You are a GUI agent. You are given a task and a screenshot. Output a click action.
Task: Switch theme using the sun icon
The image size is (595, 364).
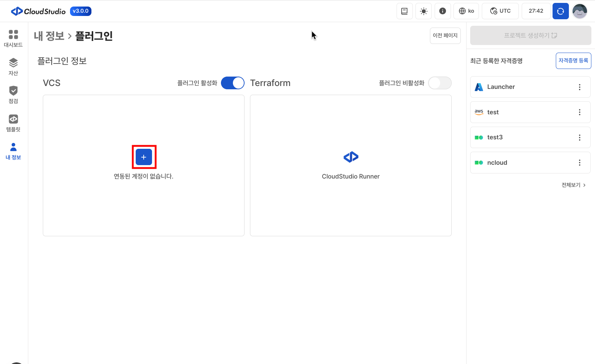click(423, 11)
